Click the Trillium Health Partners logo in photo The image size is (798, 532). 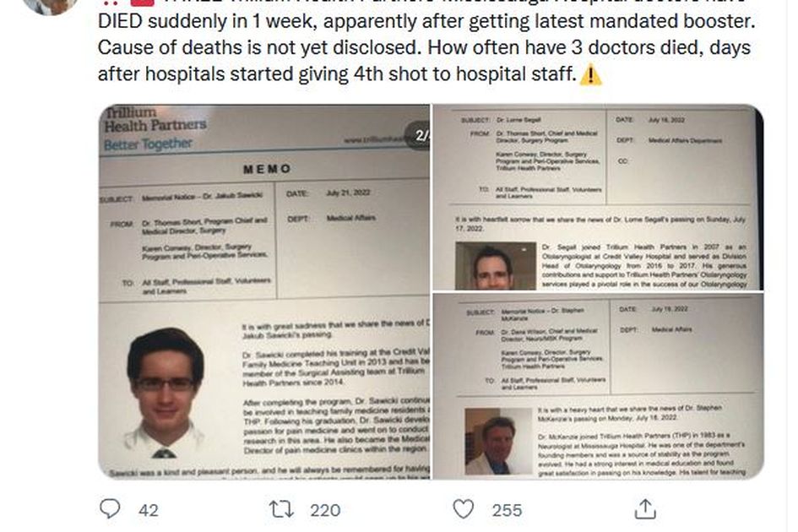click(x=155, y=129)
